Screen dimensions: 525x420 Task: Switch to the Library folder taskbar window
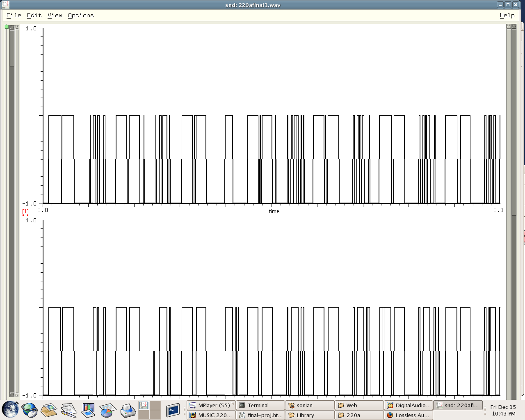tap(310, 415)
